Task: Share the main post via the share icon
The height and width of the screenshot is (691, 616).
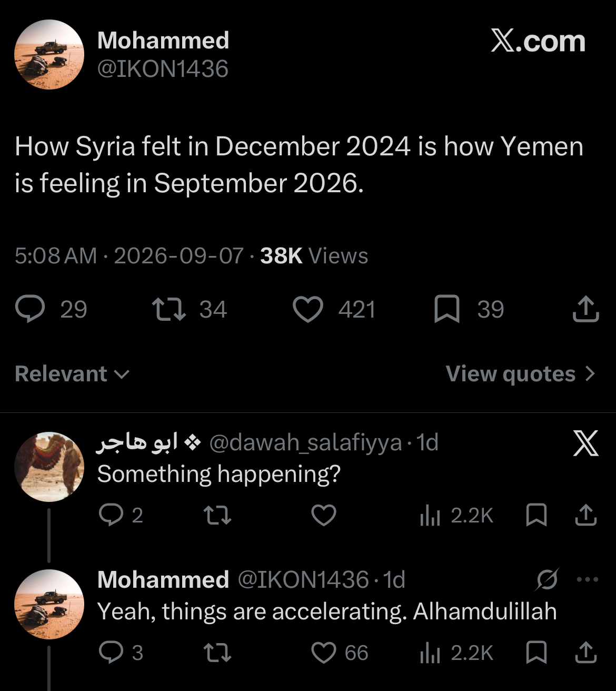Action: pos(585,309)
